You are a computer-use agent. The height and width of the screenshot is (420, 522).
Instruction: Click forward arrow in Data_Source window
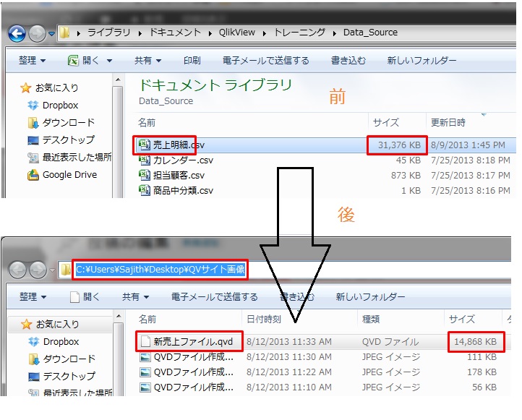[x=37, y=33]
